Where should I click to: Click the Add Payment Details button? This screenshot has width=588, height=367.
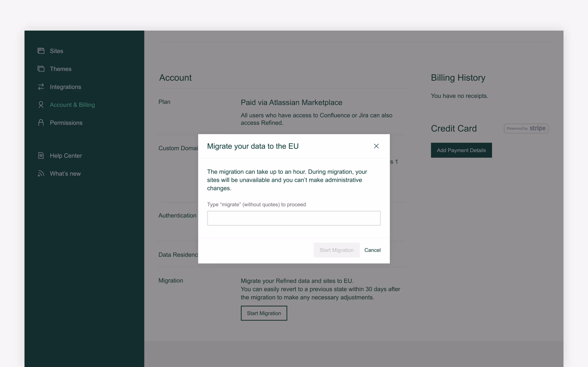click(x=461, y=150)
